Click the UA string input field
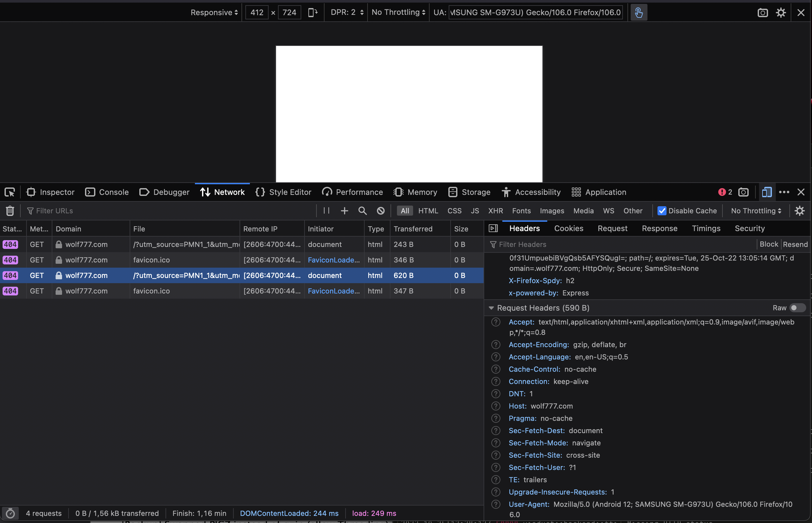Image resolution: width=812 pixels, height=523 pixels. pyautogui.click(x=535, y=13)
